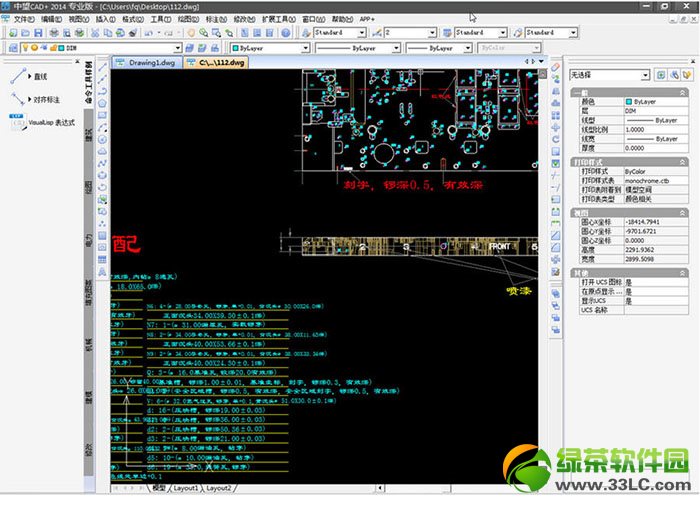Open the 文件 menu
Image resolution: width=700 pixels, height=506 pixels.
click(23, 19)
